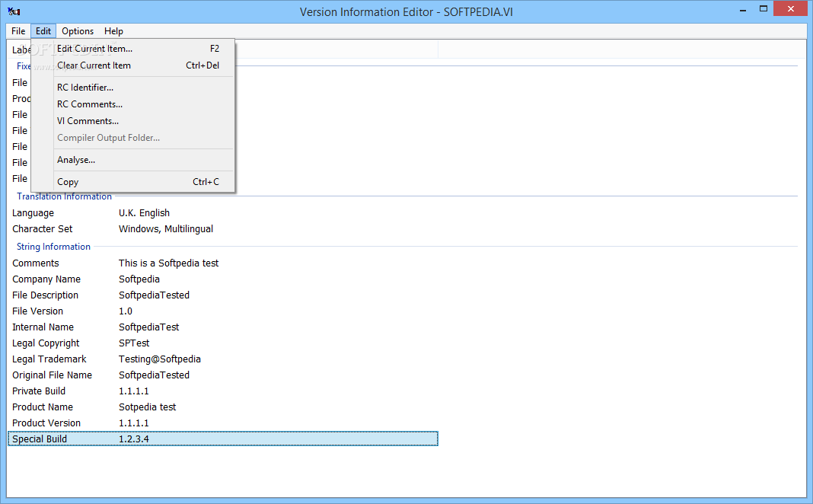The width and height of the screenshot is (813, 504).
Task: Click 'This is a Softpedia test' value
Action: [x=168, y=263]
